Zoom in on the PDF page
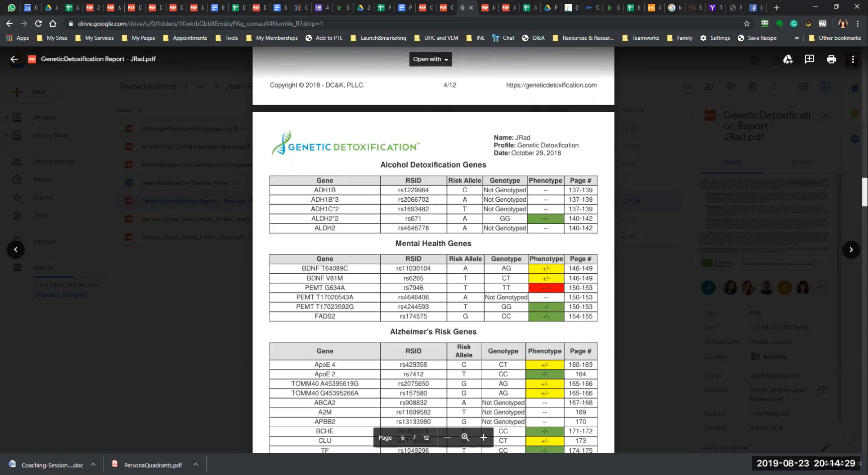 click(483, 438)
